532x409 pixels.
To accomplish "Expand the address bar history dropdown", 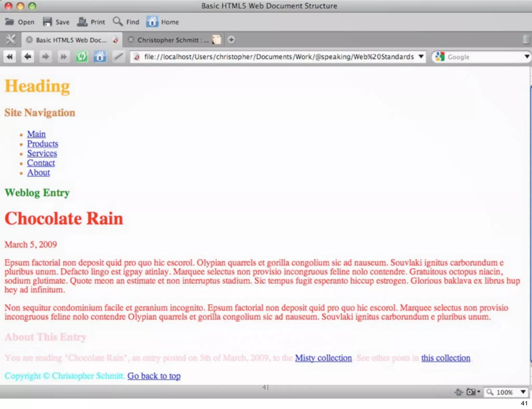I will [421, 57].
